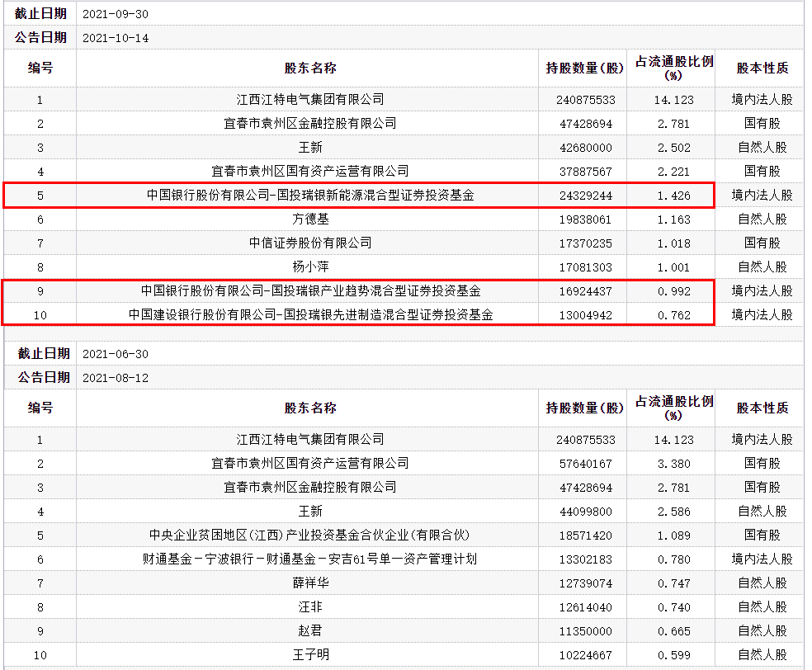Click share count 37887567

coord(586,172)
